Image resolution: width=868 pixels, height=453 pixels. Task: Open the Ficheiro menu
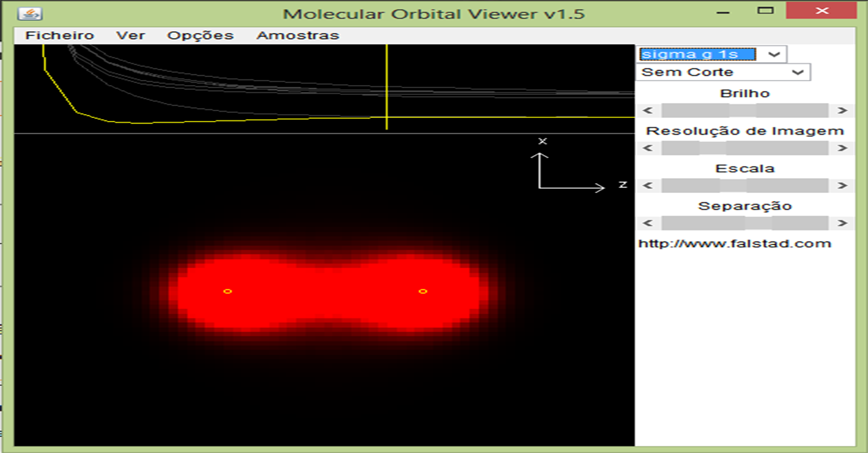pos(60,35)
